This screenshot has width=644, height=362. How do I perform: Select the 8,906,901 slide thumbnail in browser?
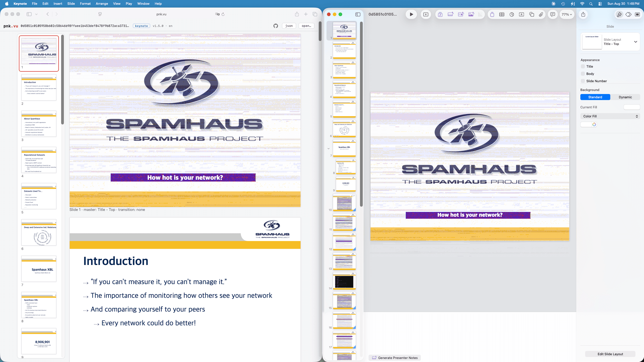[39, 341]
